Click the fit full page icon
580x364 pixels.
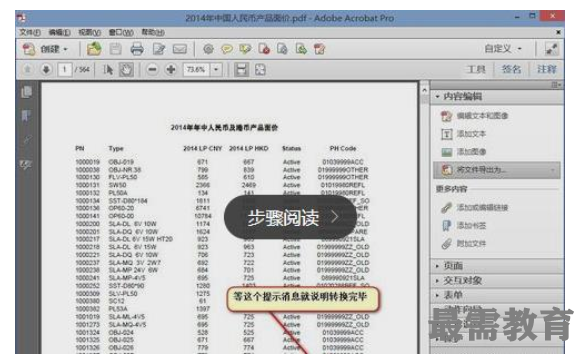click(260, 69)
